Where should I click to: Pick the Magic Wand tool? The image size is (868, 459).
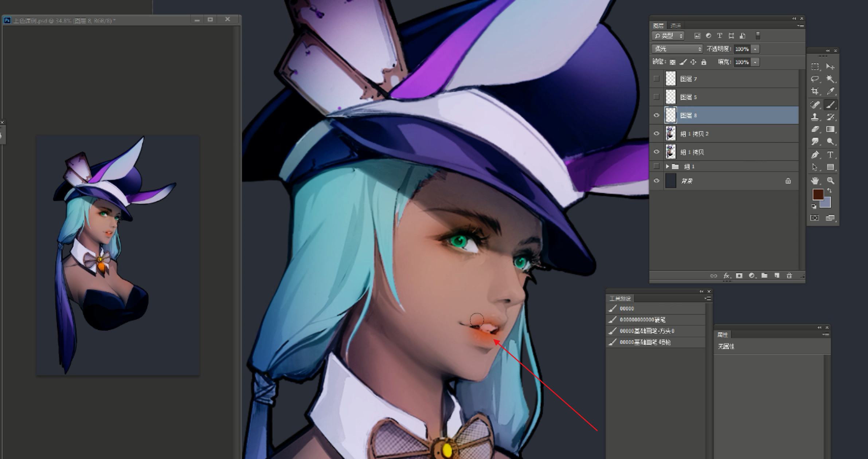(830, 79)
